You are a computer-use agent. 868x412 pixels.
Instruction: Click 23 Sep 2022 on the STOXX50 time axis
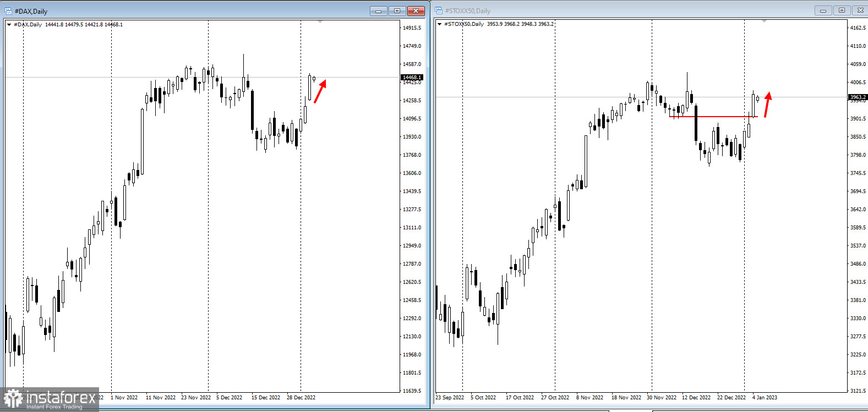click(450, 398)
